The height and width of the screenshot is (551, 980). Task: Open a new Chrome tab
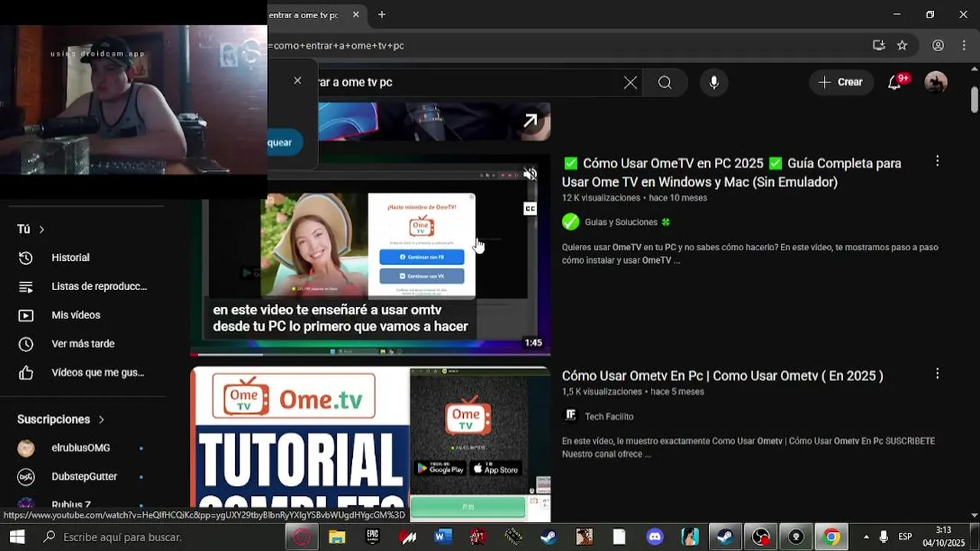tap(381, 15)
